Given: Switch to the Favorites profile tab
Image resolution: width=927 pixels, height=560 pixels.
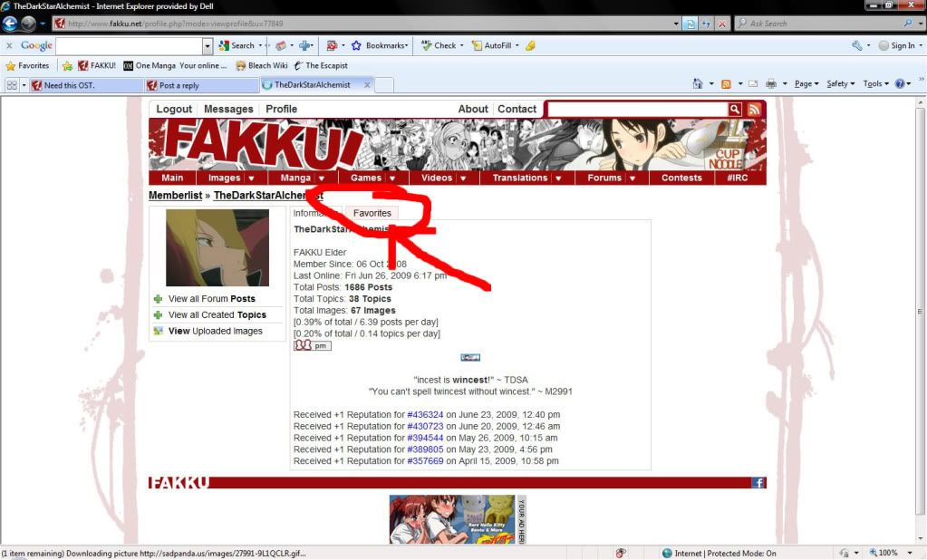Looking at the screenshot, I should pyautogui.click(x=372, y=213).
